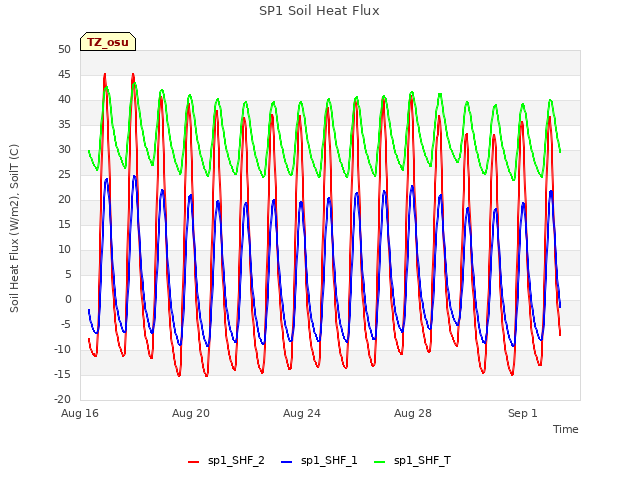
Task: Click the y-axis value -10
Action: [x=62, y=349]
